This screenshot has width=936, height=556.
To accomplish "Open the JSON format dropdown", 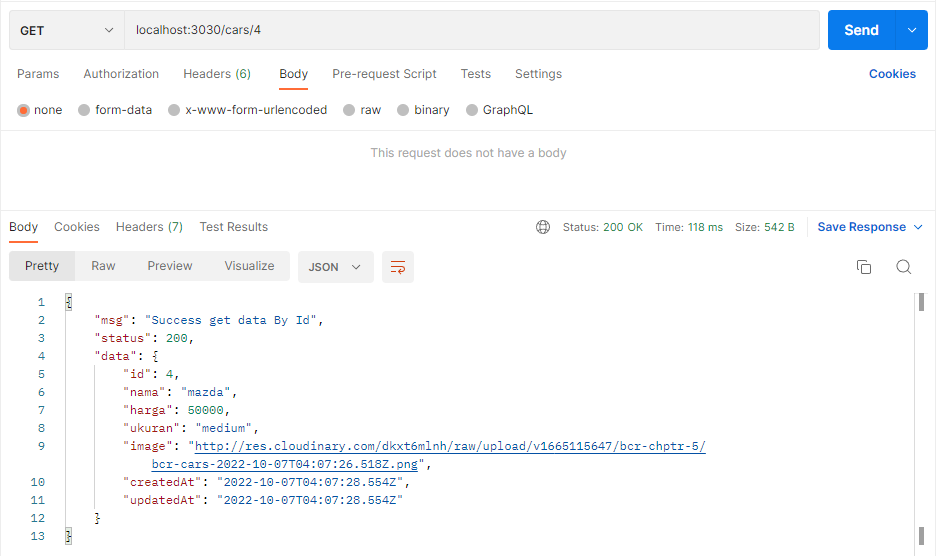I will pyautogui.click(x=335, y=267).
